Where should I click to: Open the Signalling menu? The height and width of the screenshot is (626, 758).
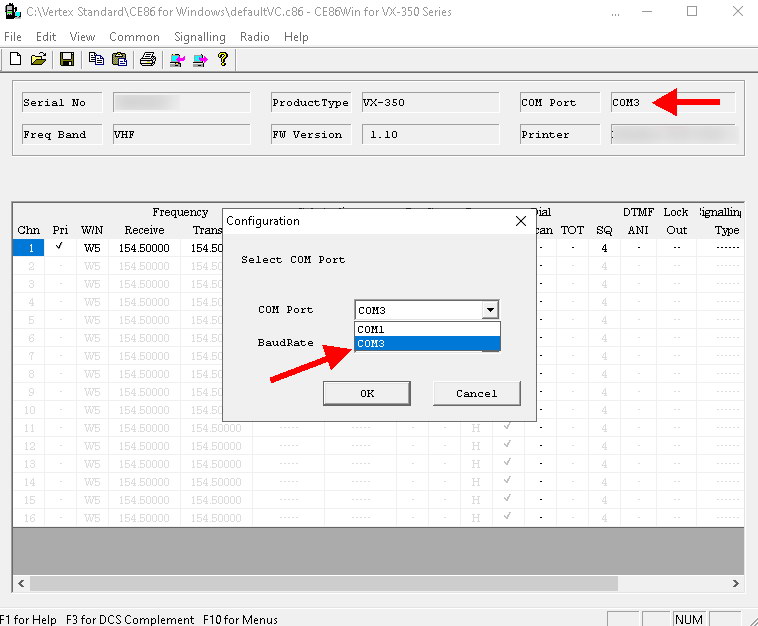tap(200, 37)
